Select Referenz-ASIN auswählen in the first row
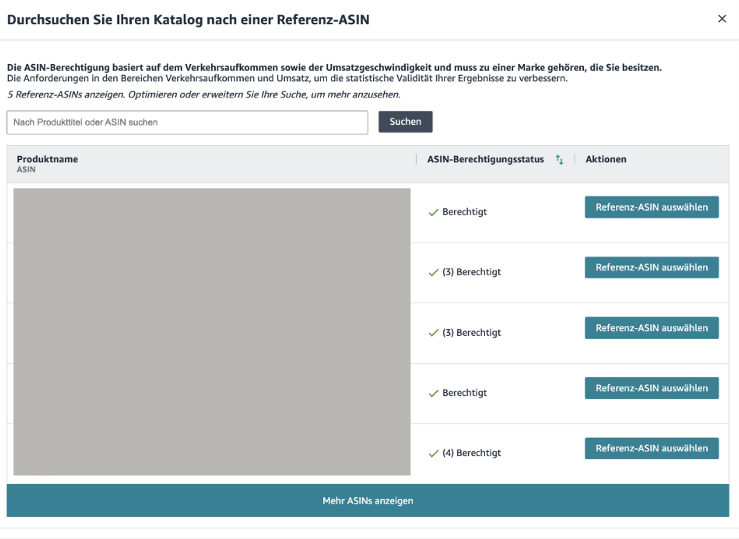The height and width of the screenshot is (539, 739). pyautogui.click(x=651, y=207)
